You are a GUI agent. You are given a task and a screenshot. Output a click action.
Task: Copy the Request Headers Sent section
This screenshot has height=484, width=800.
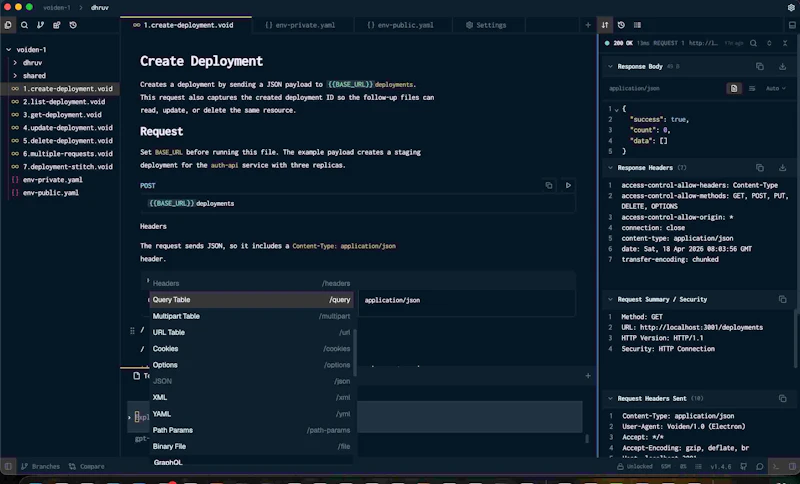[x=782, y=398]
